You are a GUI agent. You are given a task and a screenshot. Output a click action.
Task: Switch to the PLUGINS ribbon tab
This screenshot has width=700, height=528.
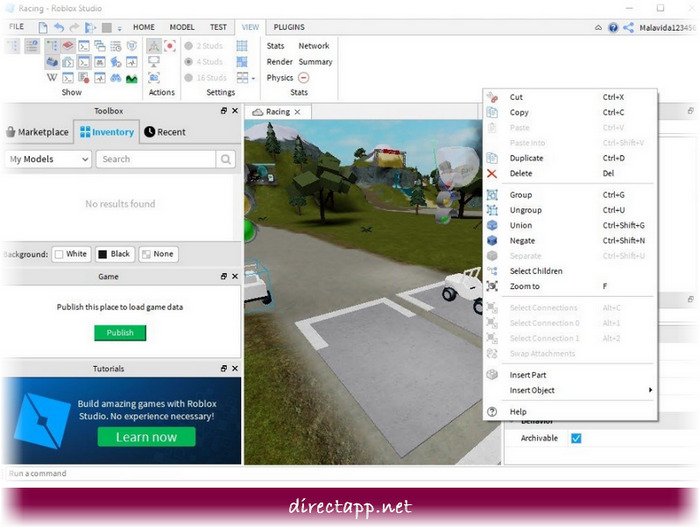tap(289, 27)
